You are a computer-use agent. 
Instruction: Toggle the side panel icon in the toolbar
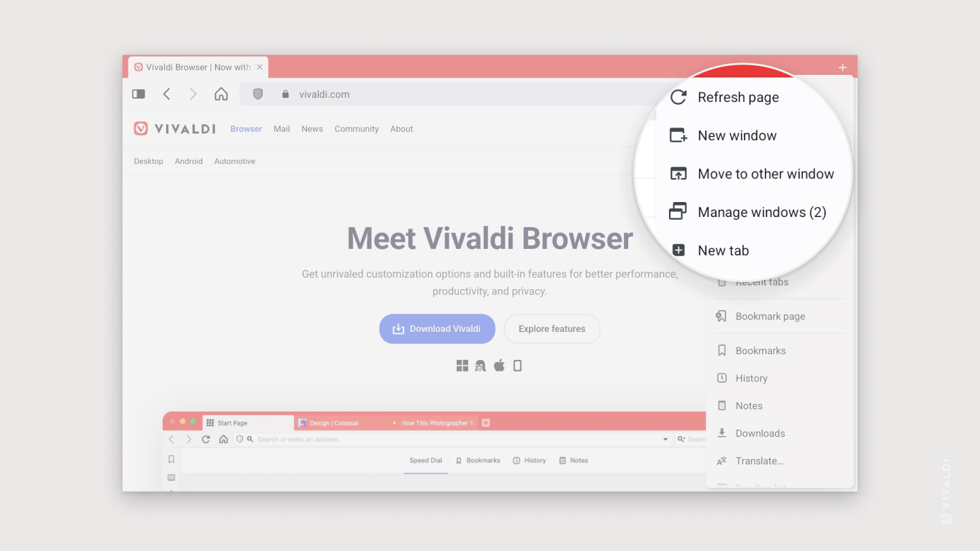point(139,95)
